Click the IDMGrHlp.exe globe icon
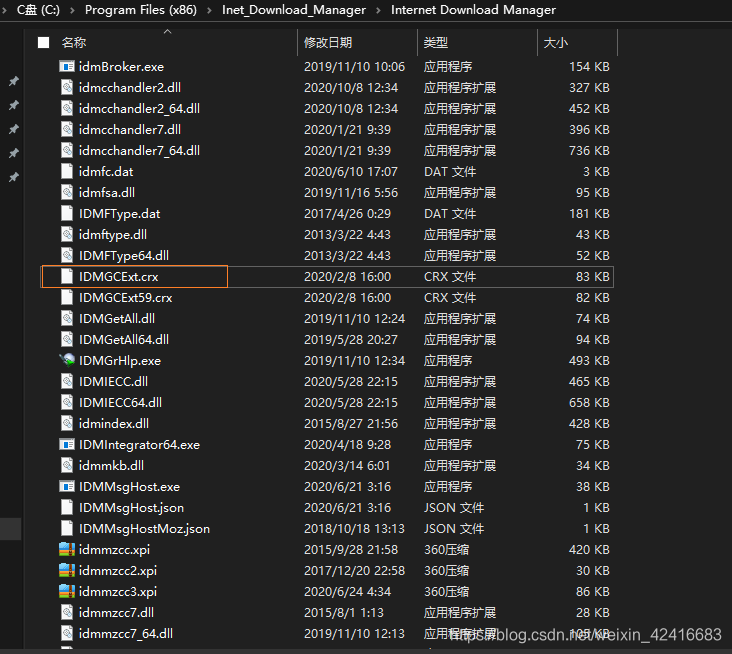732x654 pixels. [67, 360]
